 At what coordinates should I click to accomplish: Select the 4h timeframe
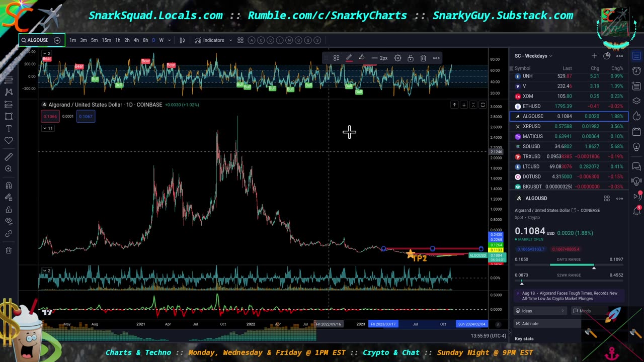point(136,40)
